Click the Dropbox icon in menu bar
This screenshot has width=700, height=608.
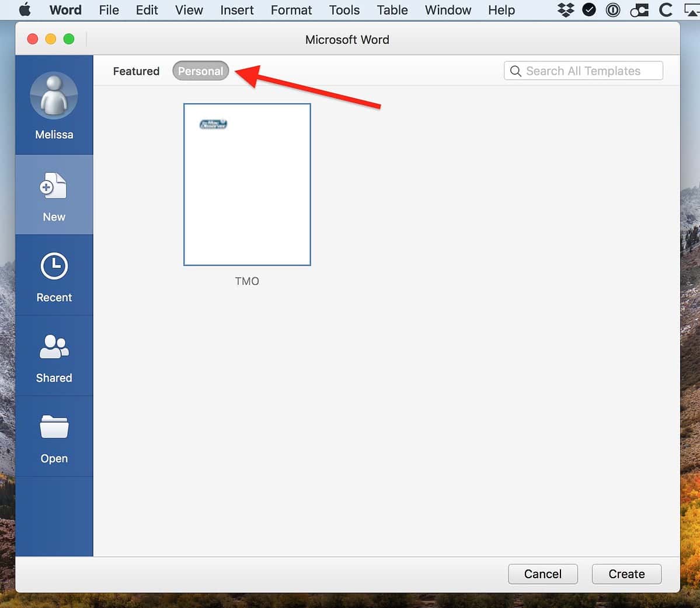point(566,10)
